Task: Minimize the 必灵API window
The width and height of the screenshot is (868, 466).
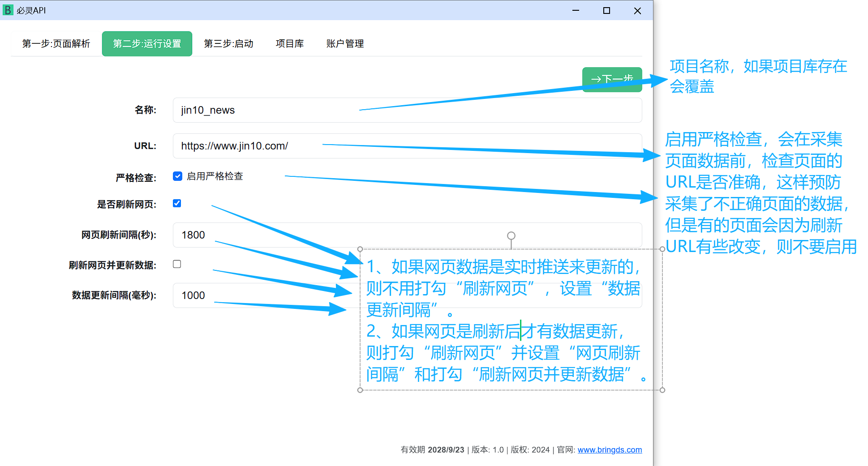Action: pos(576,10)
